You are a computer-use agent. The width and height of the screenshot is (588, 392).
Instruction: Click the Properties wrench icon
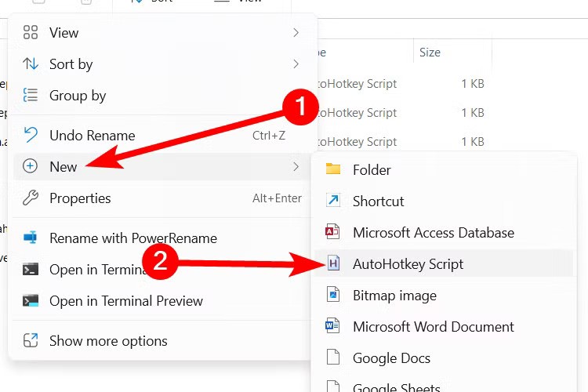[31, 198]
